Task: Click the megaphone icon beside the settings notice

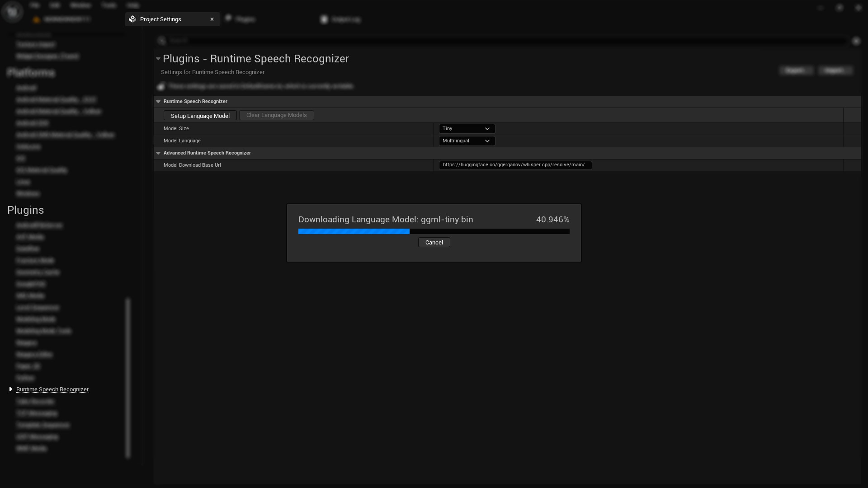Action: pyautogui.click(x=161, y=86)
